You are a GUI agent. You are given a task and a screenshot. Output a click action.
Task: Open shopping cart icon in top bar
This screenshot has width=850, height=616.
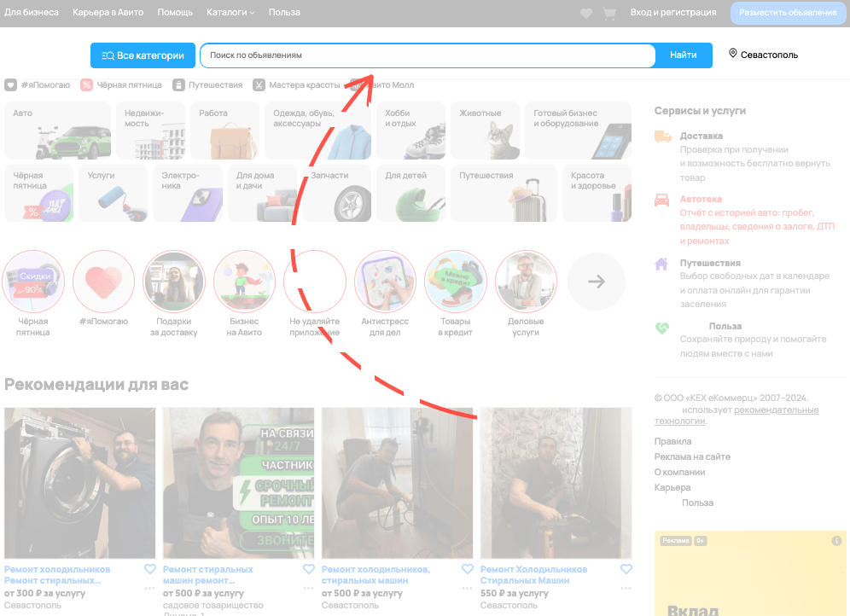tap(610, 14)
